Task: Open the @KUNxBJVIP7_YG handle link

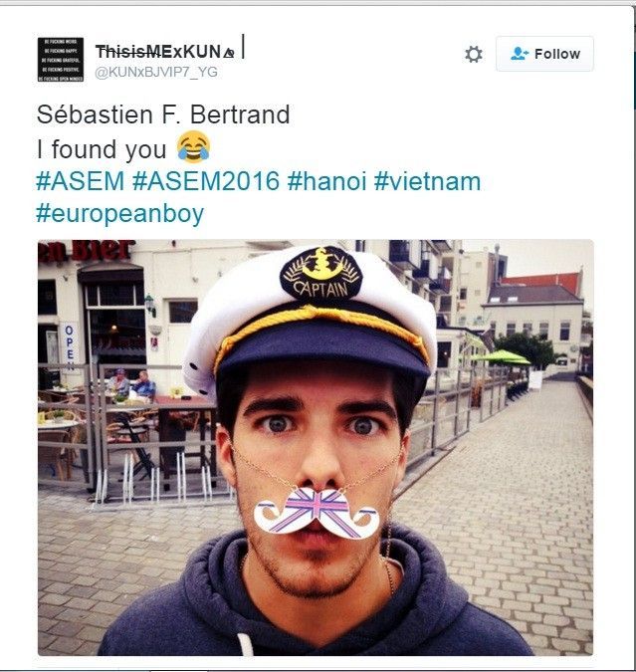Action: click(x=156, y=72)
